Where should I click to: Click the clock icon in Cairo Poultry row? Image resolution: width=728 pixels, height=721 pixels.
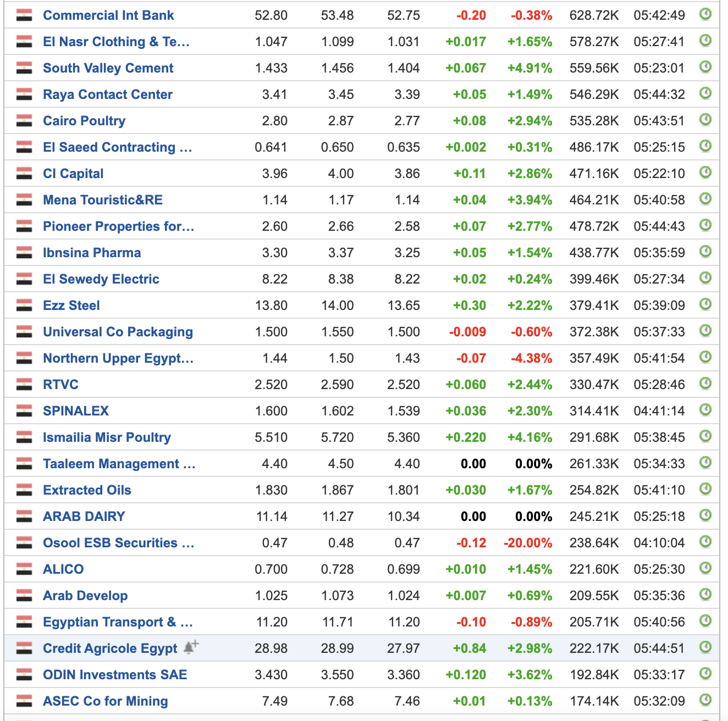click(705, 120)
